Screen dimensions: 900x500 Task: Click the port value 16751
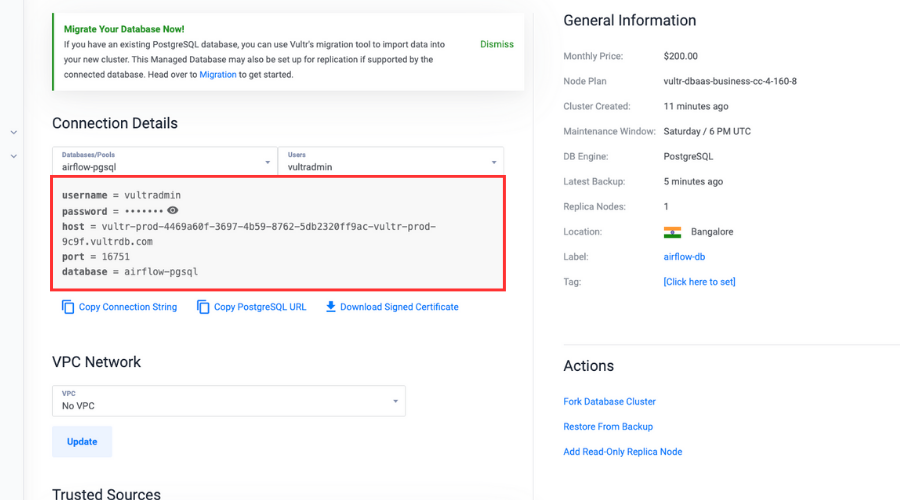tap(115, 257)
